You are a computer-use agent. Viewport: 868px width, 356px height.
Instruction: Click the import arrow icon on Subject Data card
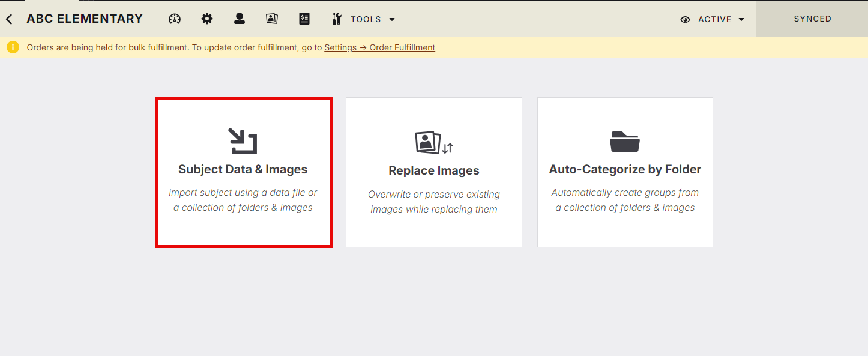point(243,141)
